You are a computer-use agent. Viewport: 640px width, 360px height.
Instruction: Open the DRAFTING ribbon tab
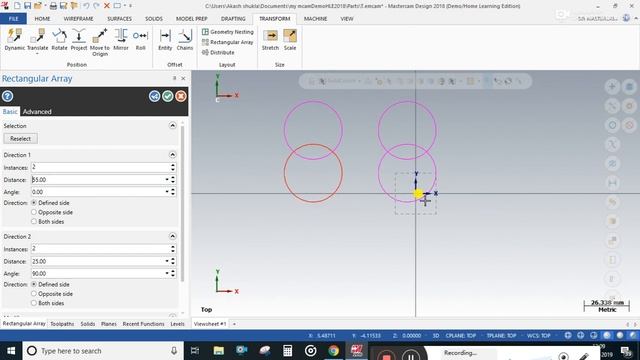click(x=233, y=19)
